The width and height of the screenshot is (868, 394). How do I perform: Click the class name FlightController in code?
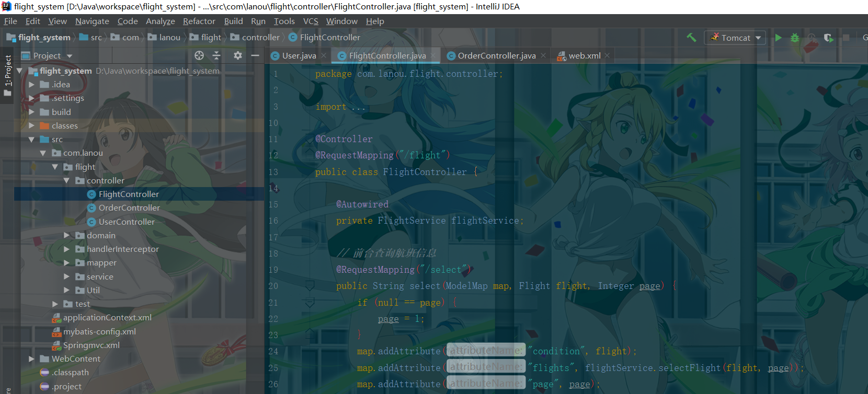425,172
